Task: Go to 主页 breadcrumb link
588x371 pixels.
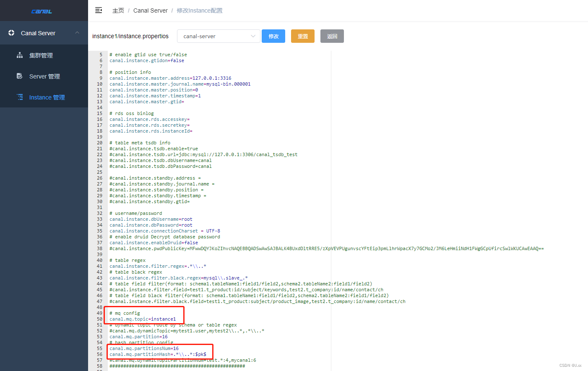Action: [x=118, y=10]
